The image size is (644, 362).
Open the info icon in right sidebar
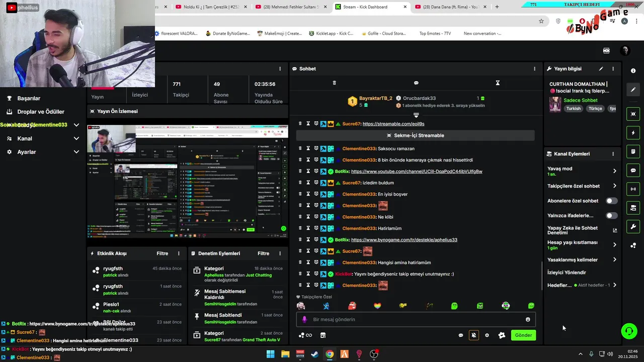coord(633,71)
